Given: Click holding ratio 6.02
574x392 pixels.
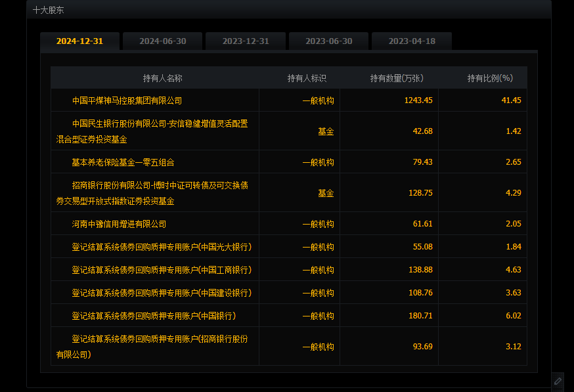Looking at the screenshot, I should (514, 316).
